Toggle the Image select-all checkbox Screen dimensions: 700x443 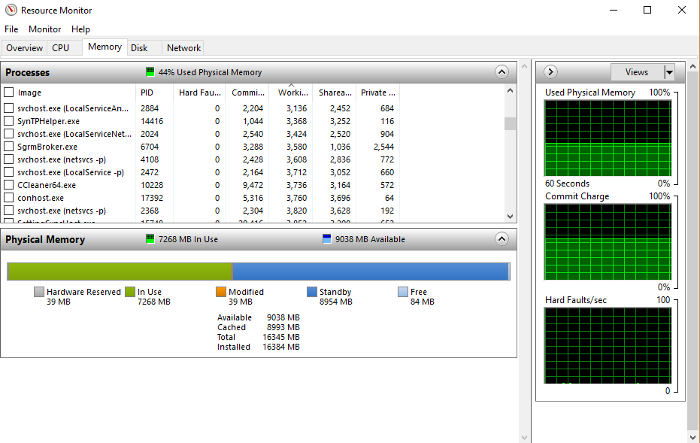9,92
